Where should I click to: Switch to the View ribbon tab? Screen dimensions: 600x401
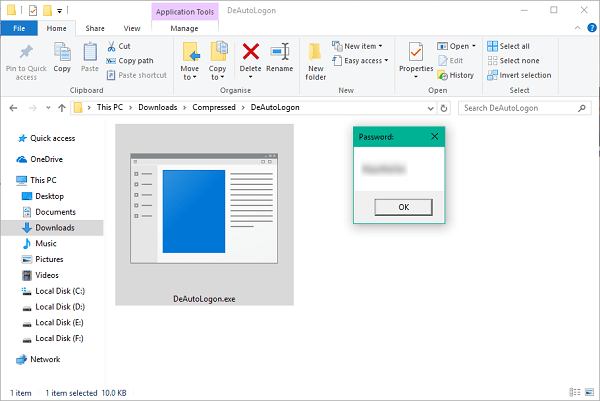coord(132,29)
